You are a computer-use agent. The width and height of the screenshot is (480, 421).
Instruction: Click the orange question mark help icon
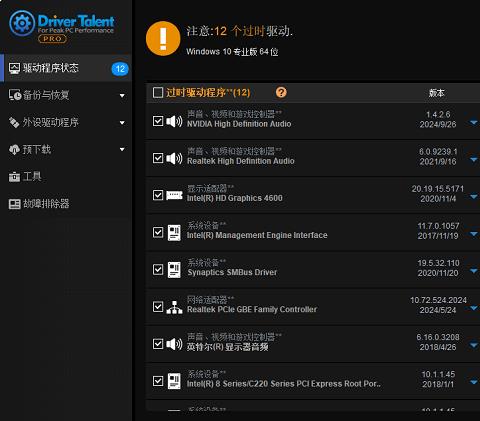[x=281, y=92]
